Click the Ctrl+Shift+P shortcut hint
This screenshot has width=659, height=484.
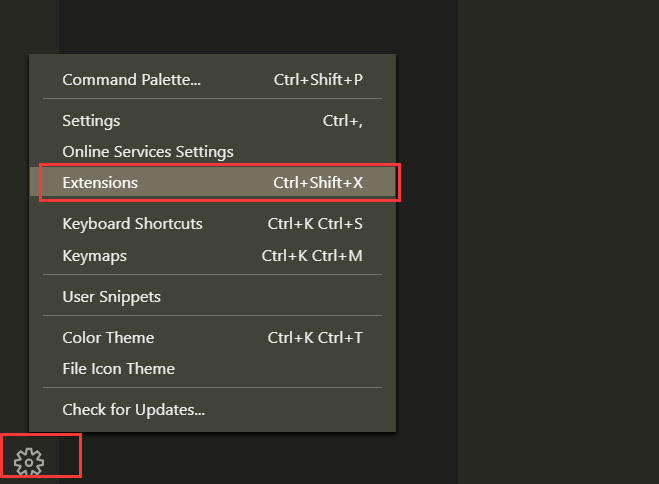[x=318, y=80]
